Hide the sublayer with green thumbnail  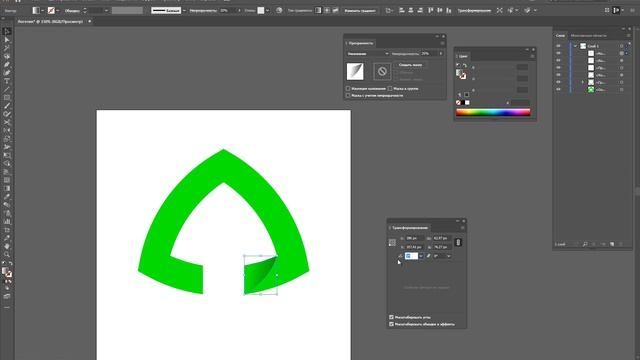click(558, 89)
